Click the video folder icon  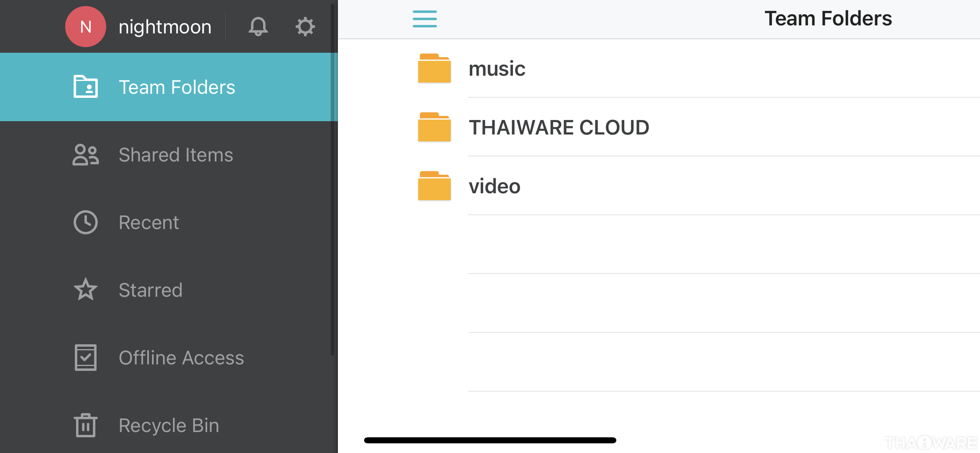[x=434, y=186]
